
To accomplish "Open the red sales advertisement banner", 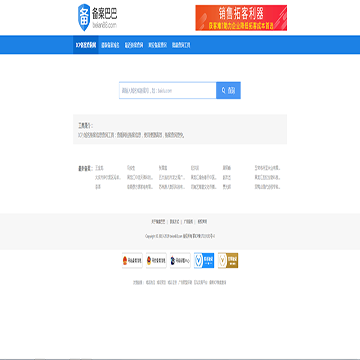I will [x=241, y=18].
